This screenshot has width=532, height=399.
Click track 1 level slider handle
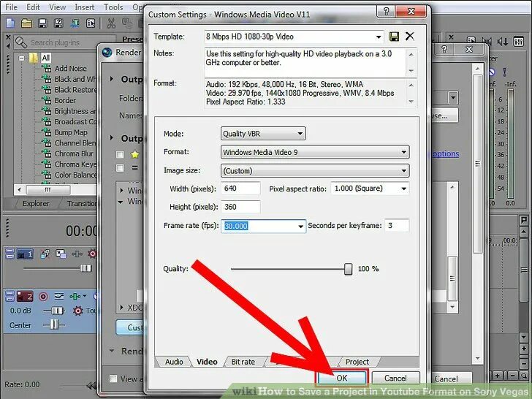click(85, 268)
